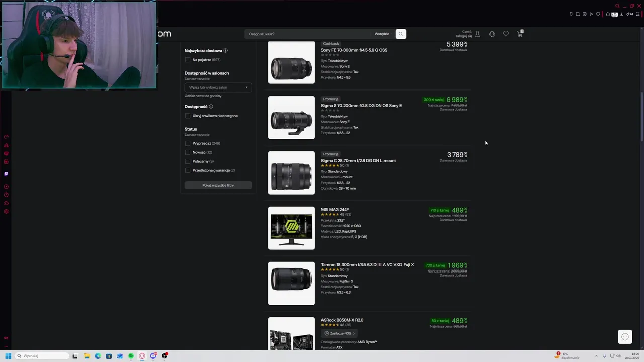Click the pin icon in the browser toolbar
The image size is (644, 362).
pyautogui.click(x=571, y=14)
